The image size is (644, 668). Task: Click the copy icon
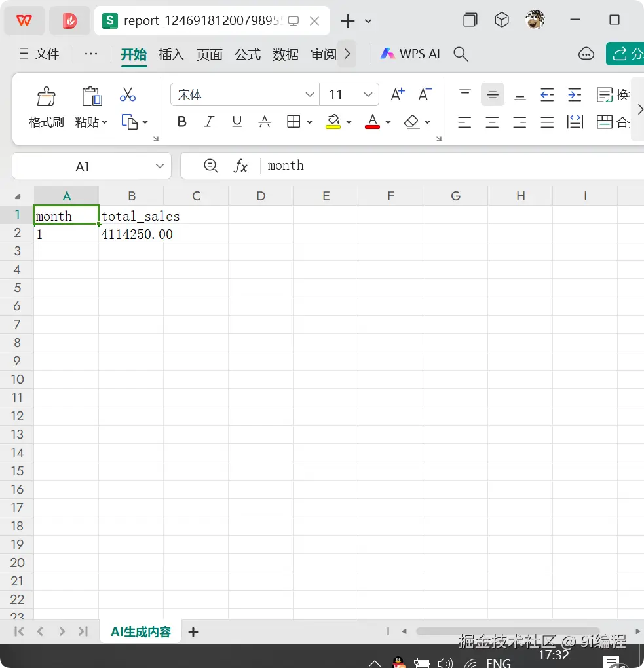129,122
